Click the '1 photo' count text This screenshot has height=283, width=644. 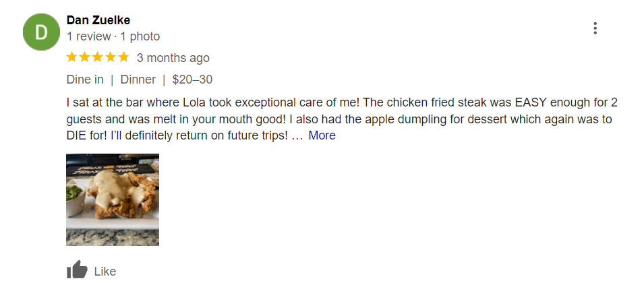pyautogui.click(x=140, y=36)
